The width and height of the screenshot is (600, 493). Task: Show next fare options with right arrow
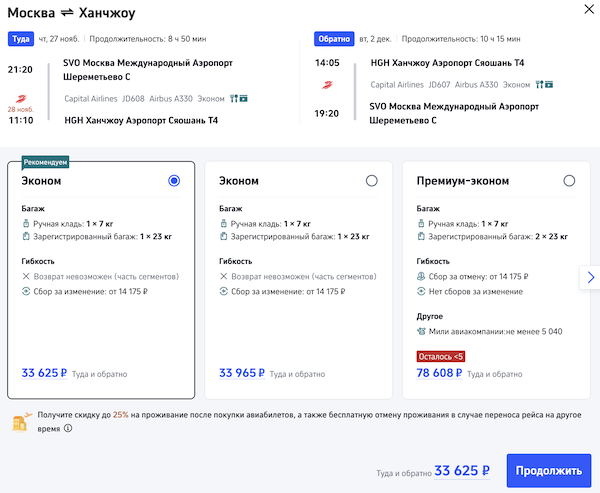click(x=590, y=277)
